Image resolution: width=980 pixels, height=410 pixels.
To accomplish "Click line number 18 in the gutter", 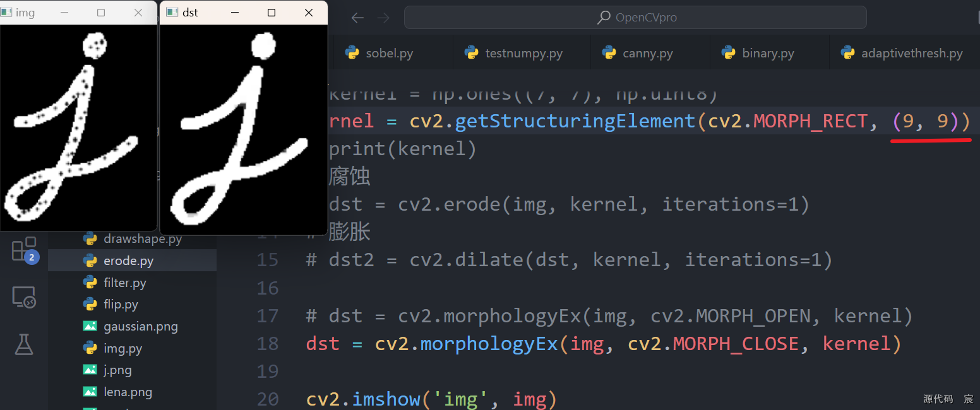I will (x=268, y=343).
